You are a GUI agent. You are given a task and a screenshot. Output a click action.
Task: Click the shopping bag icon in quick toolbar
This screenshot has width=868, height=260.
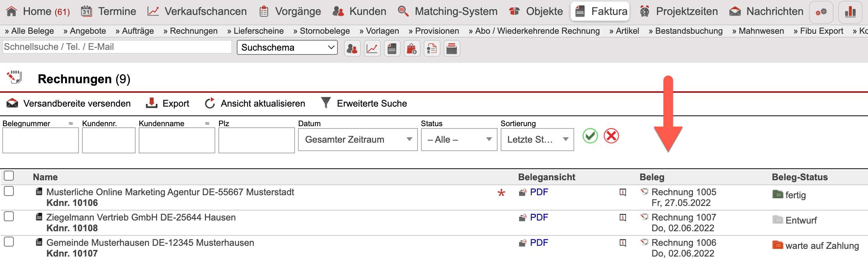(412, 49)
